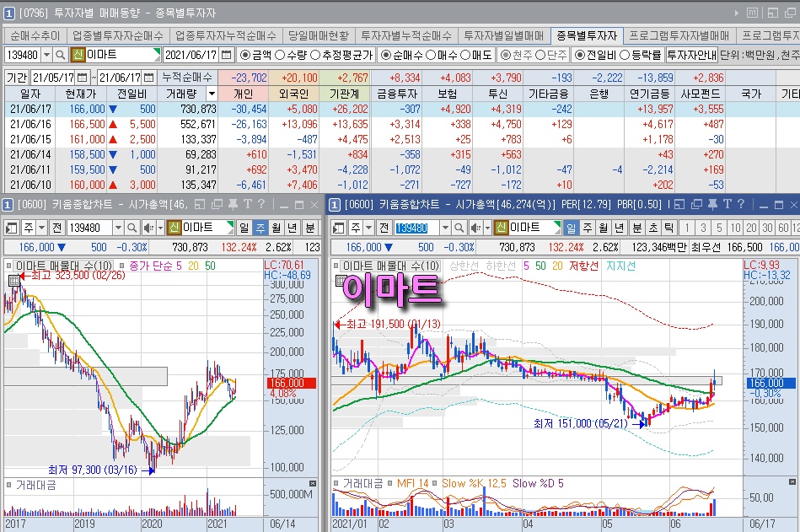Select the 매수 radio button

[431, 55]
